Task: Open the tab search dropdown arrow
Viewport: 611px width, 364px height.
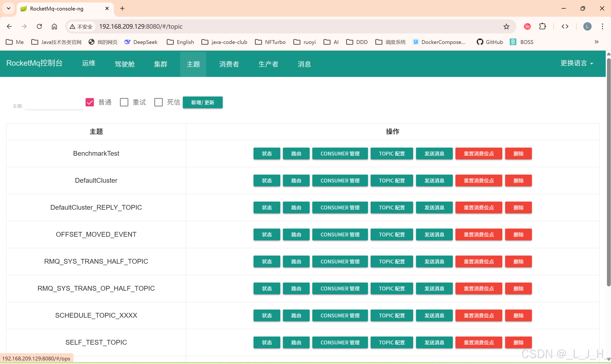Action: pyautogui.click(x=9, y=8)
